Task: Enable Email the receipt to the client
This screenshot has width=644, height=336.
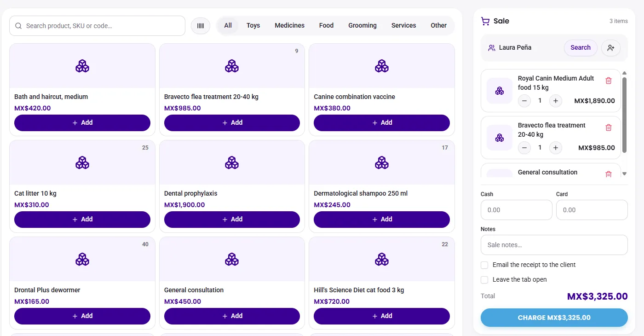Action: coord(484,265)
